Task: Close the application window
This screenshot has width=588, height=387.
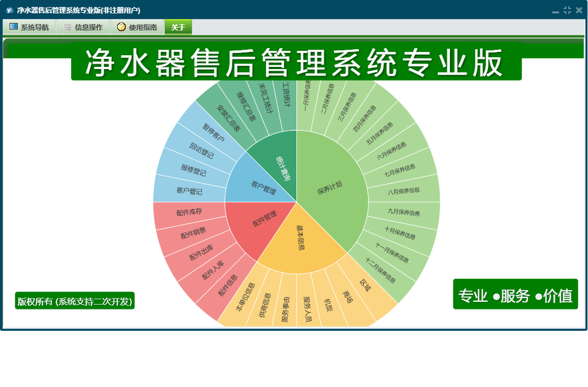Action: pos(579,10)
